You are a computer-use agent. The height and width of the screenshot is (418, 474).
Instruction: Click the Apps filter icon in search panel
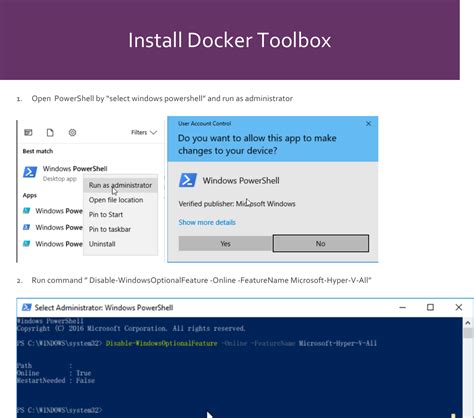[x=28, y=133]
